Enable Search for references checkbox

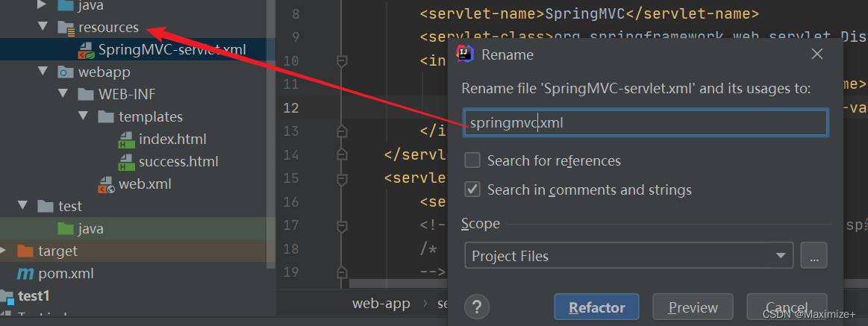click(472, 160)
